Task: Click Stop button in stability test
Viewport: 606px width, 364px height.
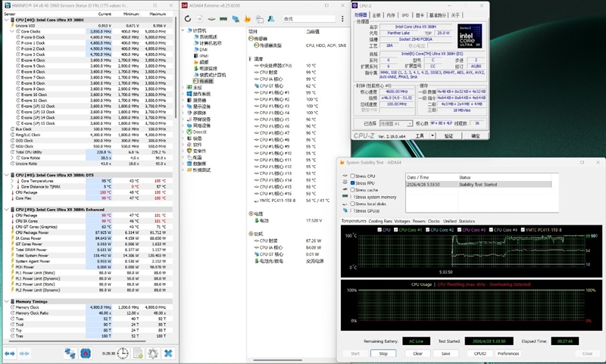Action: click(383, 353)
